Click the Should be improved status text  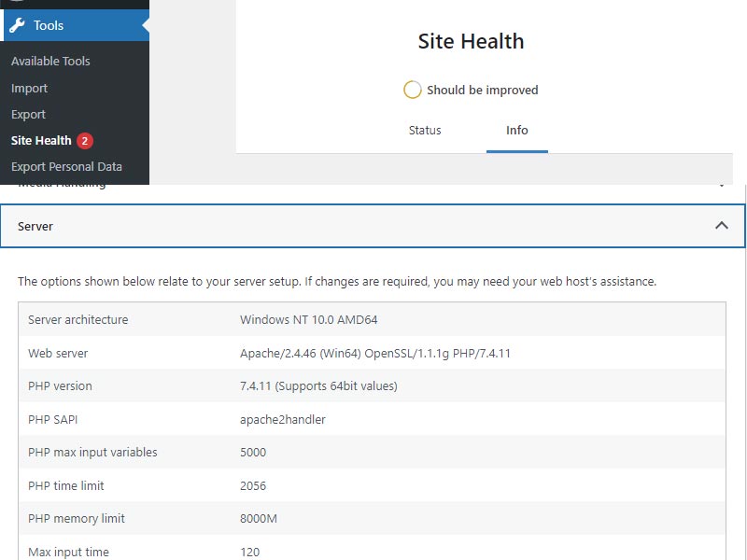(x=482, y=90)
